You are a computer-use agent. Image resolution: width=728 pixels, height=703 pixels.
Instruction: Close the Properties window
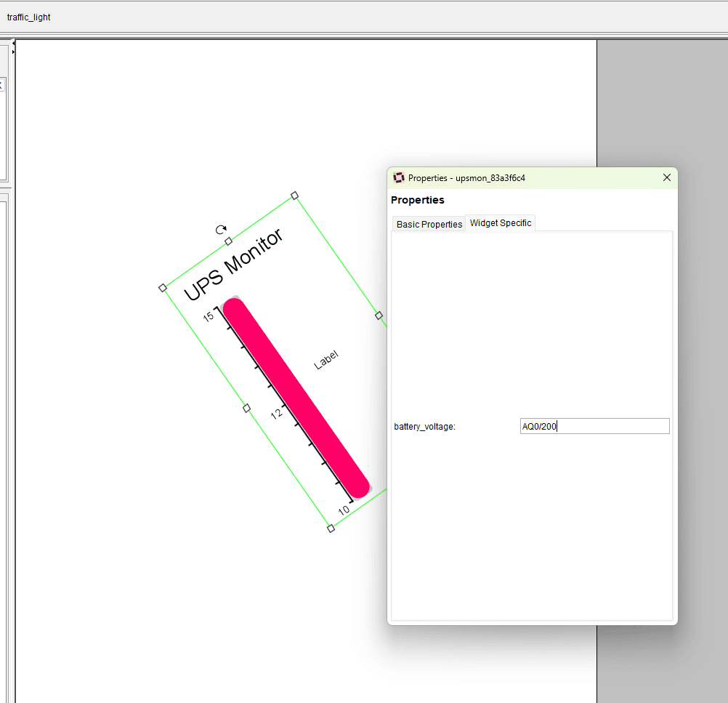tap(666, 177)
